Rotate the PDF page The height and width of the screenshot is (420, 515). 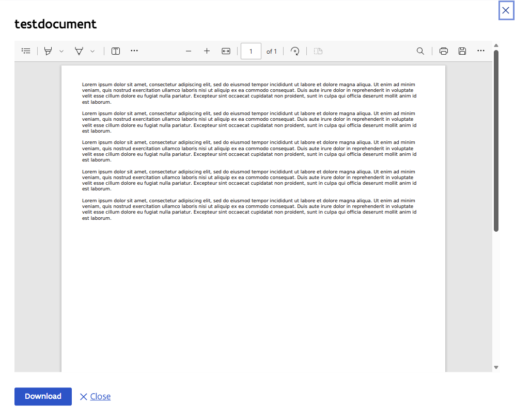tap(295, 51)
